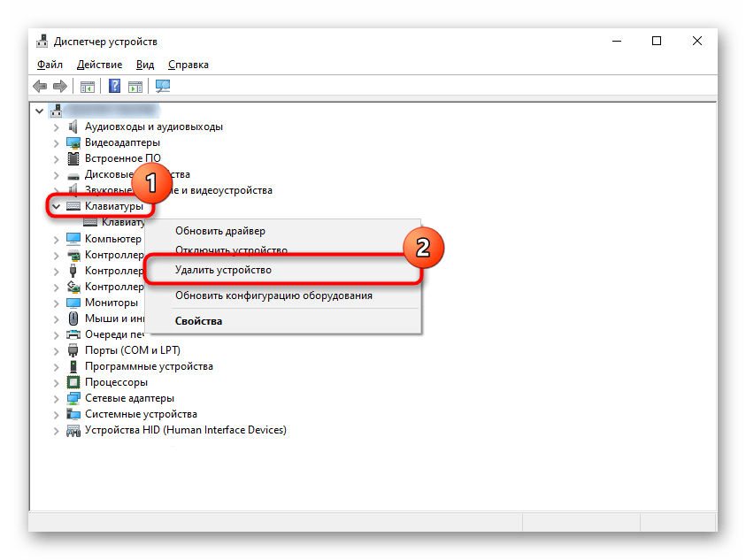Collapse the Клавиатуры category
The height and width of the screenshot is (560, 746).
pyautogui.click(x=57, y=206)
